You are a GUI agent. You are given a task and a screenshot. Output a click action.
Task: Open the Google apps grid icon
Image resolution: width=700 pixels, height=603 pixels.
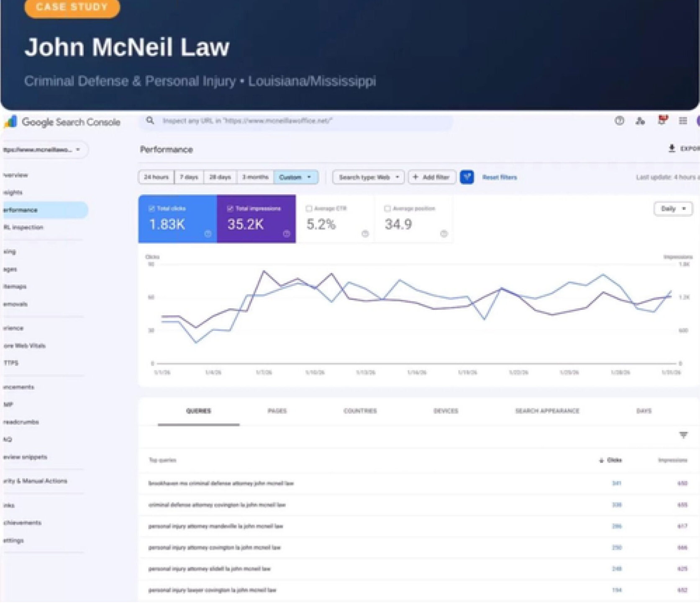coord(683,121)
